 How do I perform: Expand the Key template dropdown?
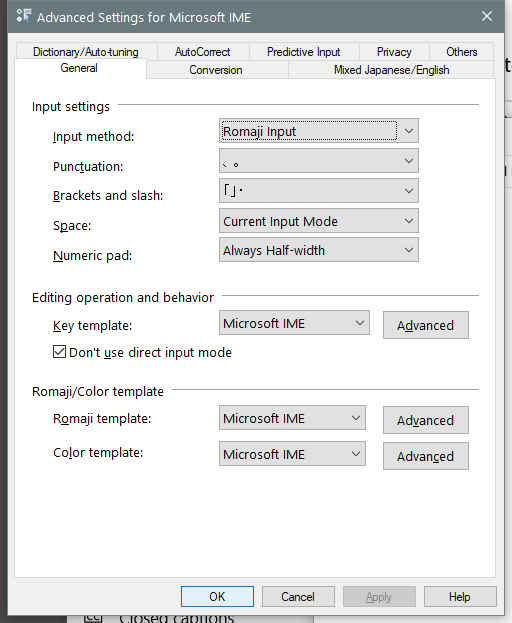294,323
